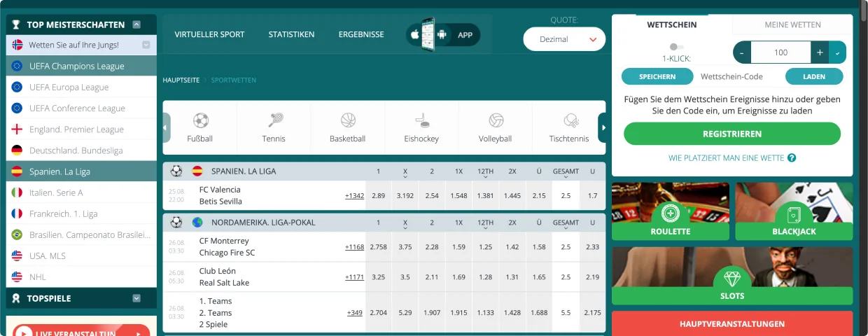
Task: Click the ribbon icon beside Topspiele
Action: 17,298
